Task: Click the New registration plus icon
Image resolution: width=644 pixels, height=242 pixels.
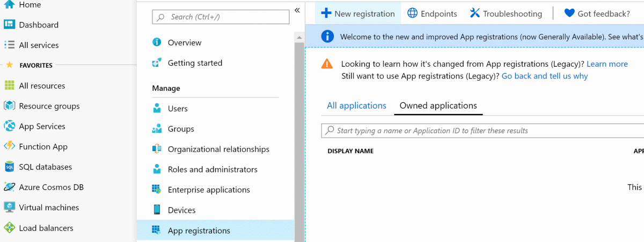Action: click(326, 13)
